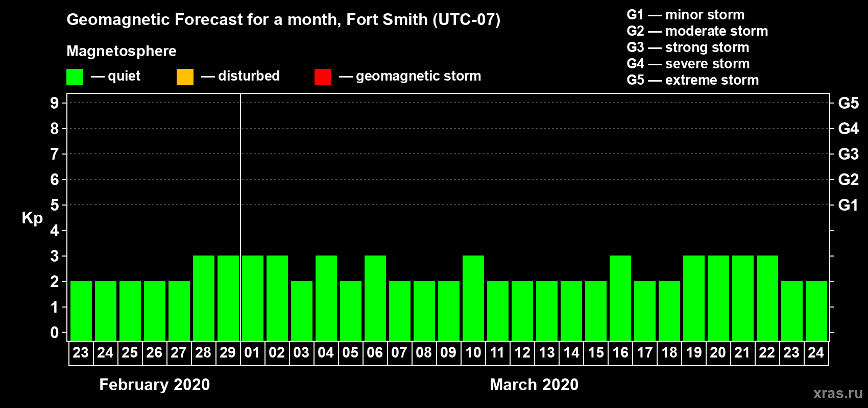
Task: Select the bar for March 01
Action: pyautogui.click(x=253, y=298)
